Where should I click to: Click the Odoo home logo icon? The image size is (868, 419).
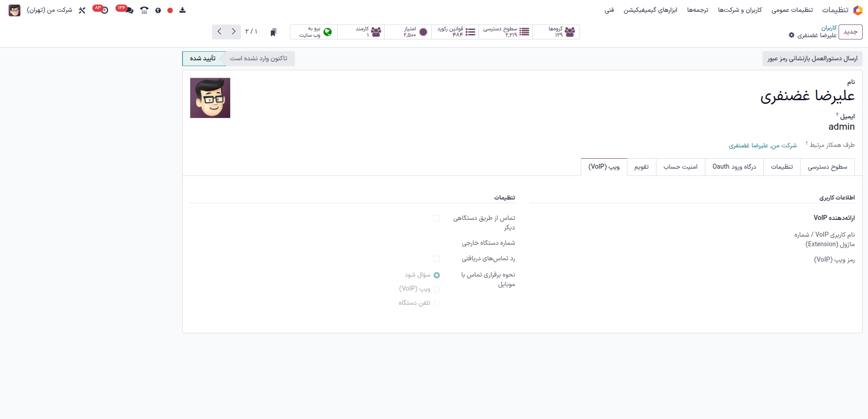pyautogui.click(x=858, y=10)
